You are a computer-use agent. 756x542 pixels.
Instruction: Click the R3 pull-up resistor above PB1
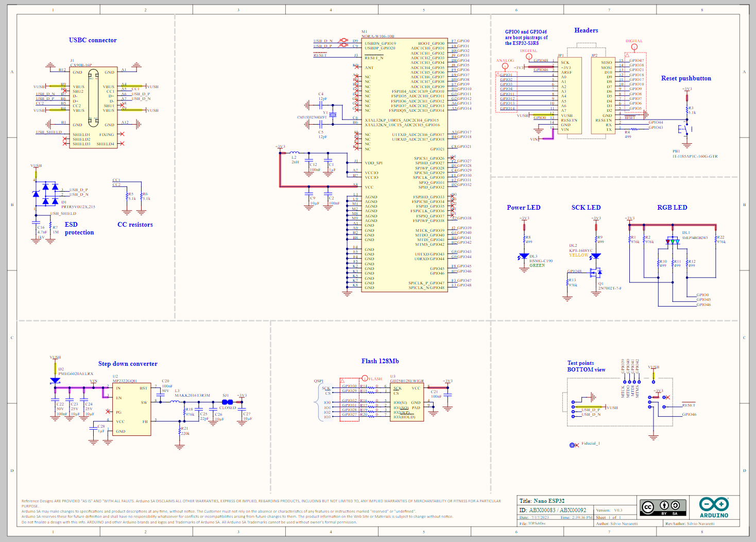coord(687,110)
